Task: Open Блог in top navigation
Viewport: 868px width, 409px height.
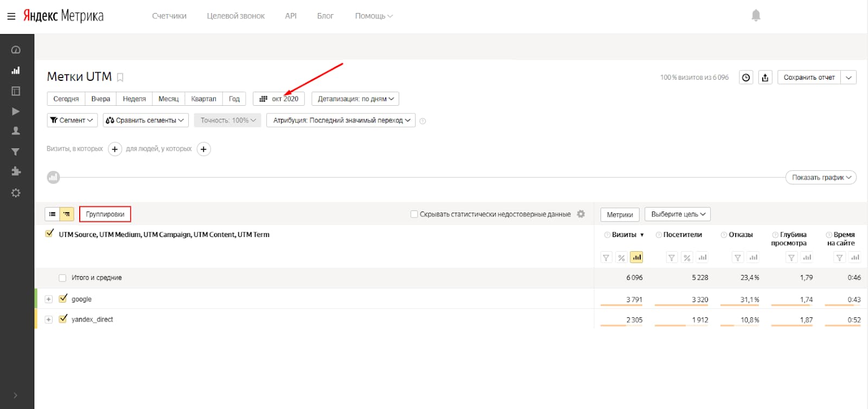Action: [x=325, y=16]
